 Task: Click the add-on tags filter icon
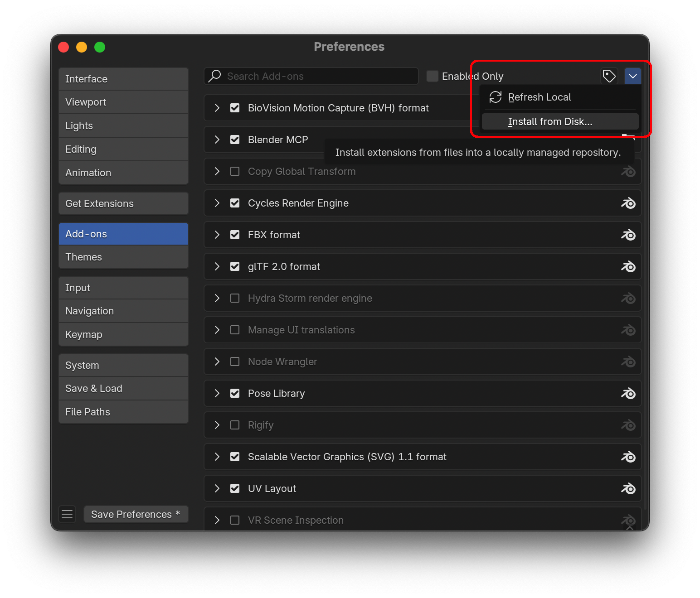click(x=609, y=76)
